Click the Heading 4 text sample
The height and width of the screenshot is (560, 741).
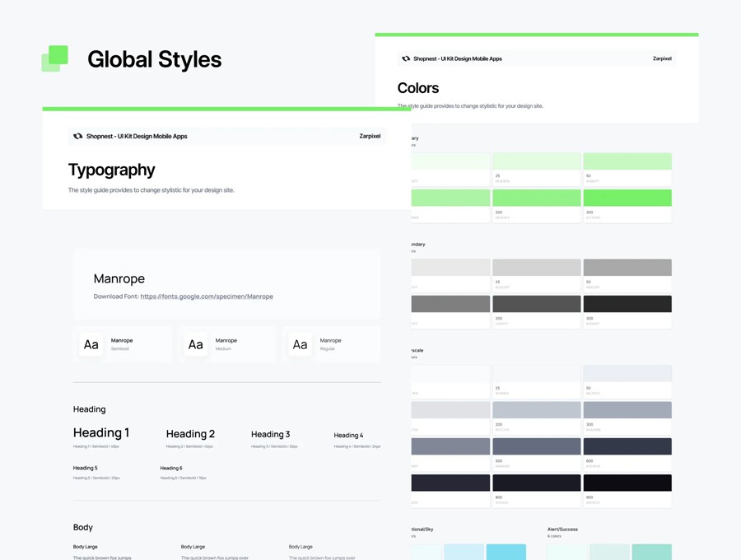[348, 436]
